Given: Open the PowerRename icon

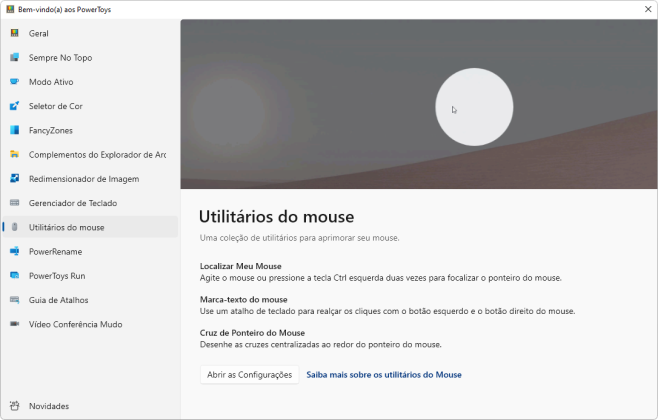Looking at the screenshot, I should coord(15,251).
